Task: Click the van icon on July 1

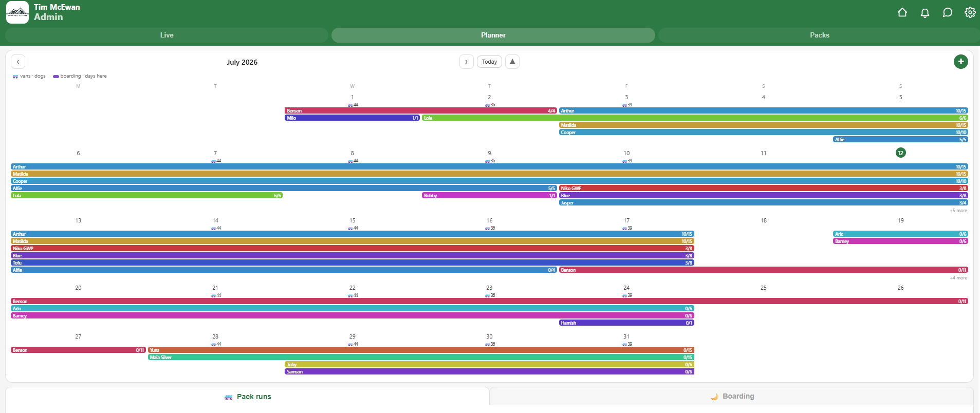Action: (350, 105)
